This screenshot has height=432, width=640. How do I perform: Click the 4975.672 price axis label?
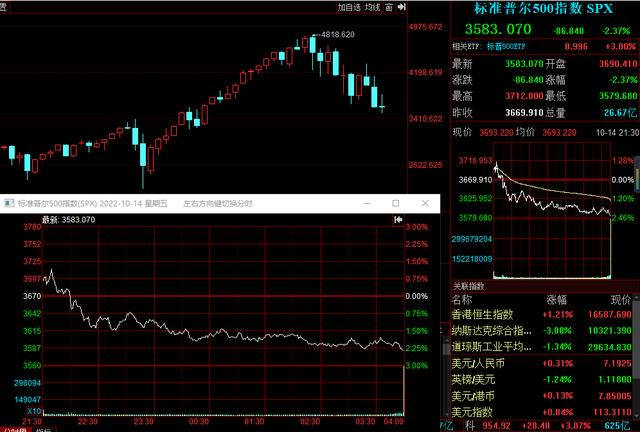425,27
